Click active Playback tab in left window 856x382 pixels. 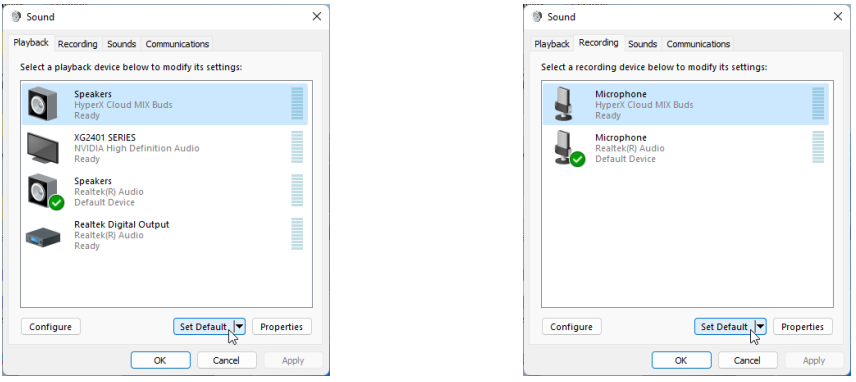pos(31,43)
